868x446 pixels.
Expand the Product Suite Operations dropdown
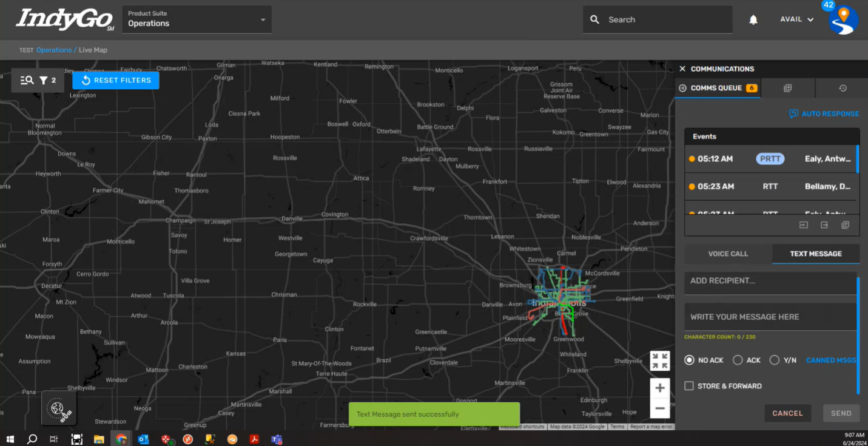click(197, 19)
